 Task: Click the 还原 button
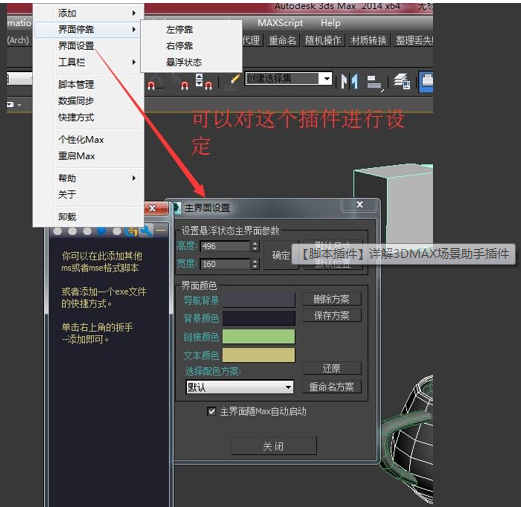click(x=332, y=368)
